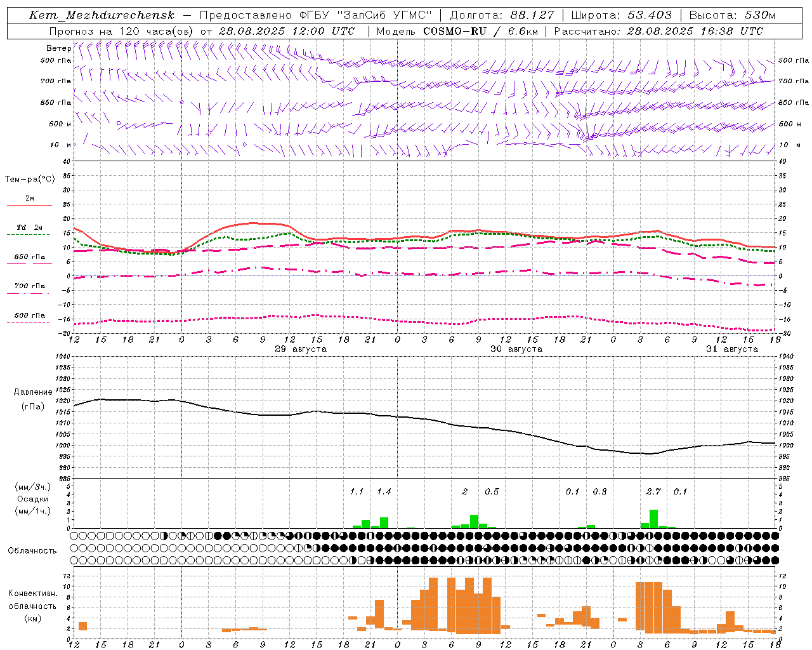
Task: Click the "31 августа" date label
Action: [x=732, y=349]
